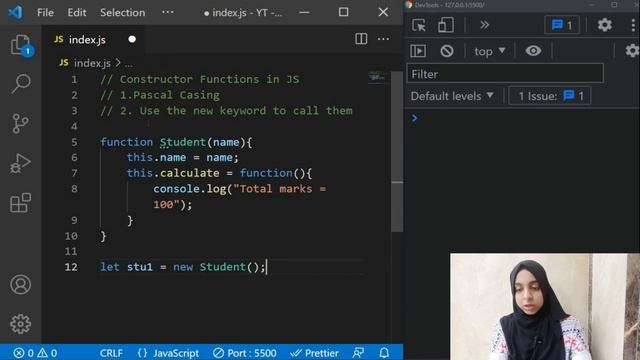
Task: Open the Manage gear in VS Code
Action: [x=20, y=324]
